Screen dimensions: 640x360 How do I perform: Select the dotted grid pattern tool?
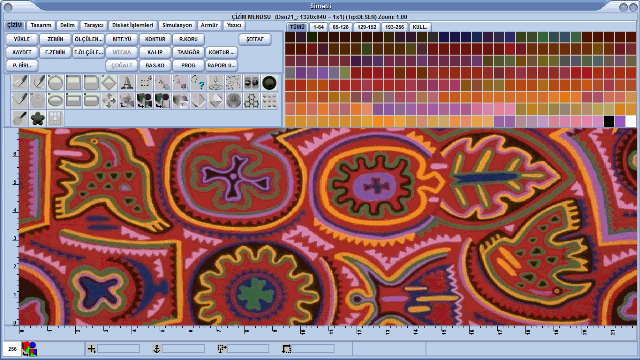[x=269, y=100]
